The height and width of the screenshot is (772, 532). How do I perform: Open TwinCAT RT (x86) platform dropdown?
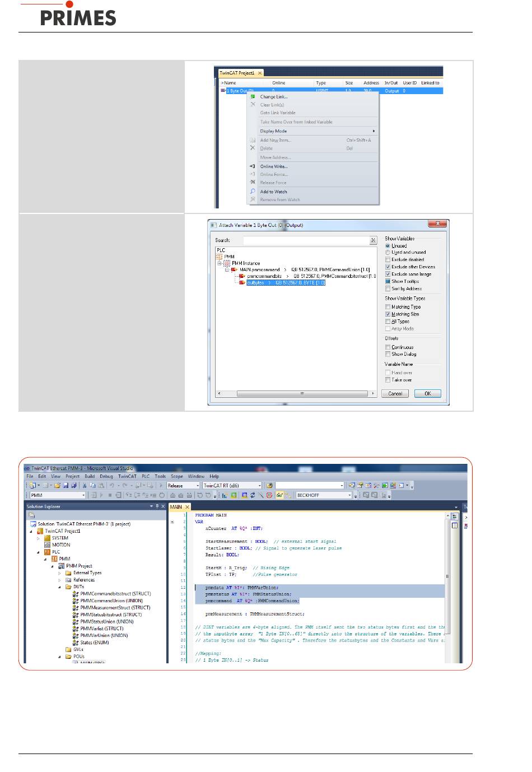coord(232,486)
